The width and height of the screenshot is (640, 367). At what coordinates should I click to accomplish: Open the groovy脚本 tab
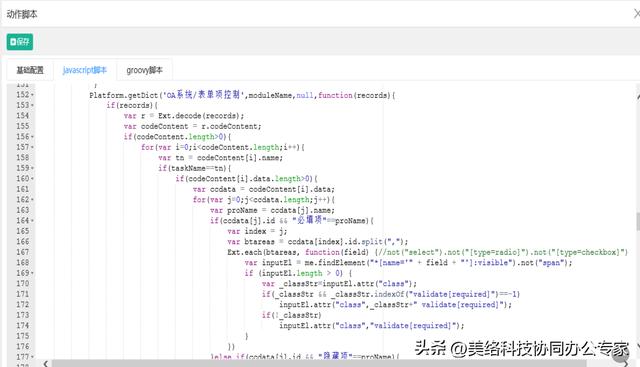(x=144, y=70)
